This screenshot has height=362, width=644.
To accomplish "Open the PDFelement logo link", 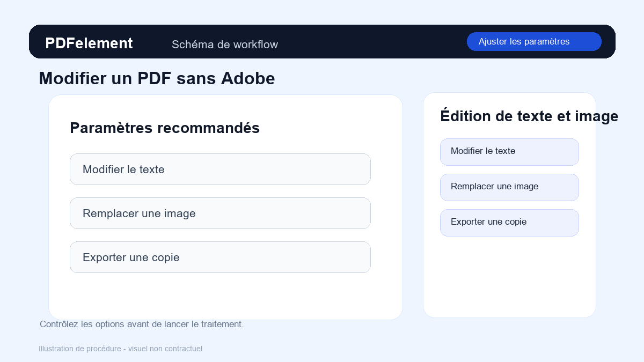I will tap(89, 43).
